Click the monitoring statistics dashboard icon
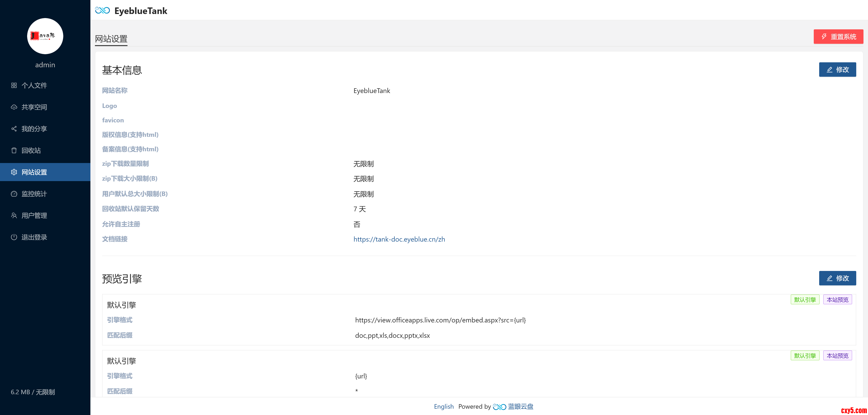 point(14,194)
